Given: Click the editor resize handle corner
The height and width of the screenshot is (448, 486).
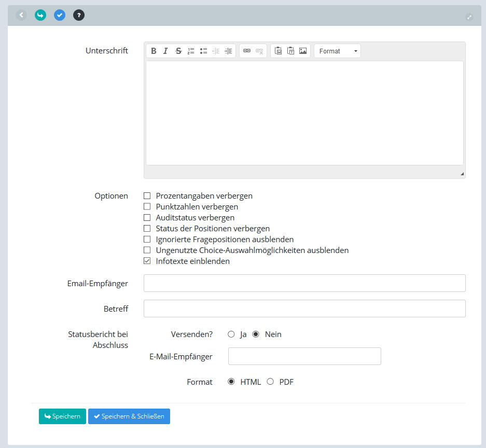Looking at the screenshot, I should pos(462,174).
